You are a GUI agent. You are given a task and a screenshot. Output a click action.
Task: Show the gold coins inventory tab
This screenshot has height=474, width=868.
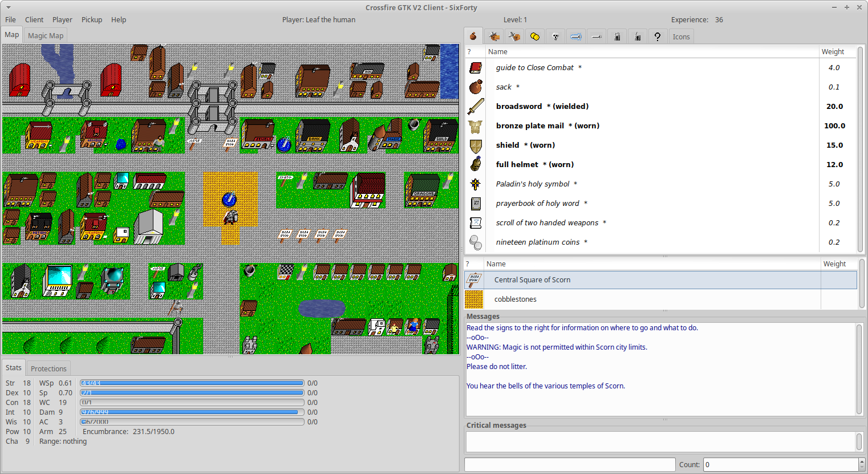point(535,37)
